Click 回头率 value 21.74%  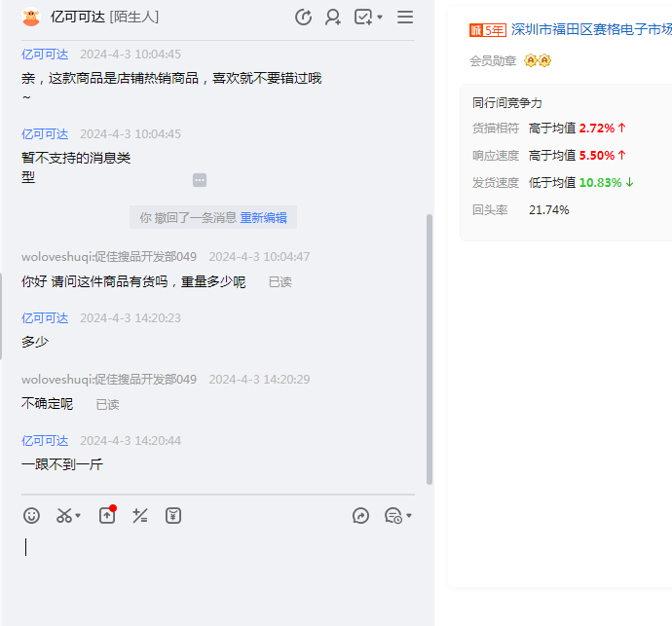point(549,210)
